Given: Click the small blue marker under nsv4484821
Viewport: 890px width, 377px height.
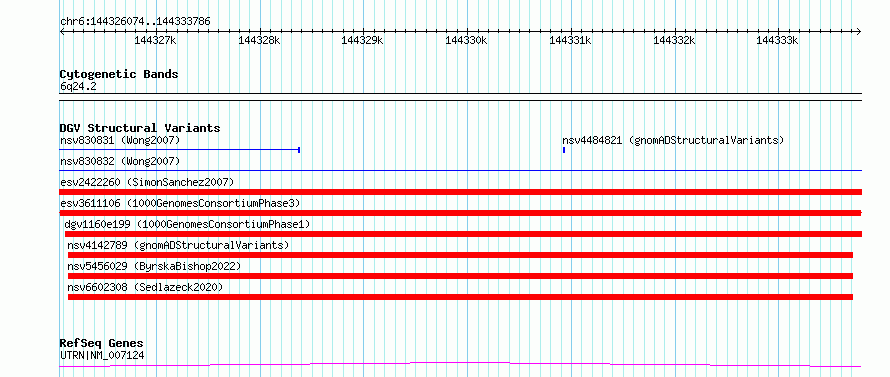Looking at the screenshot, I should tap(564, 150).
